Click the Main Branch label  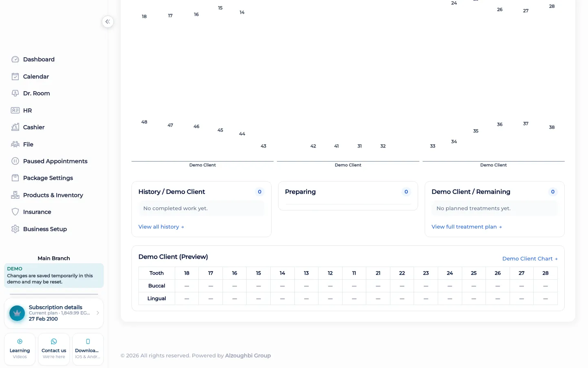tap(54, 258)
